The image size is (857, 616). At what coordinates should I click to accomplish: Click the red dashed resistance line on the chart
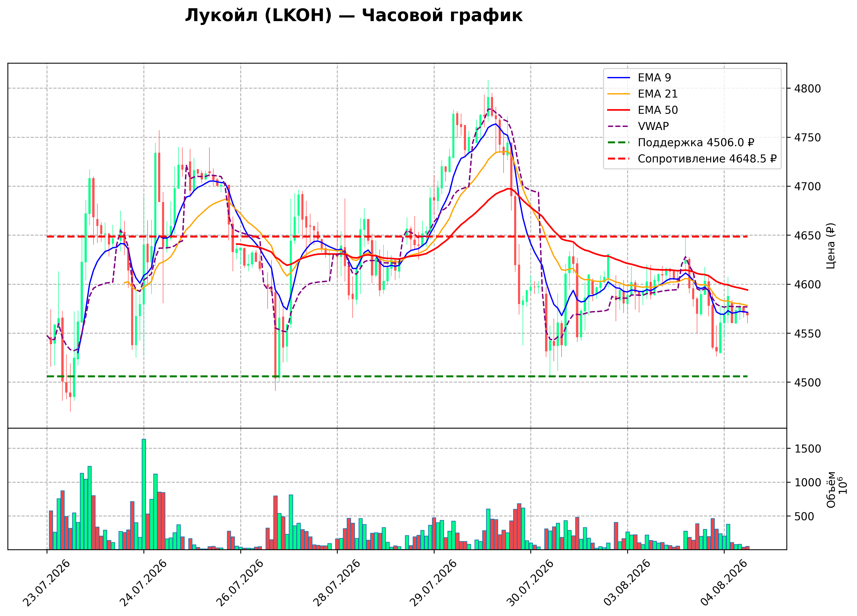397,237
